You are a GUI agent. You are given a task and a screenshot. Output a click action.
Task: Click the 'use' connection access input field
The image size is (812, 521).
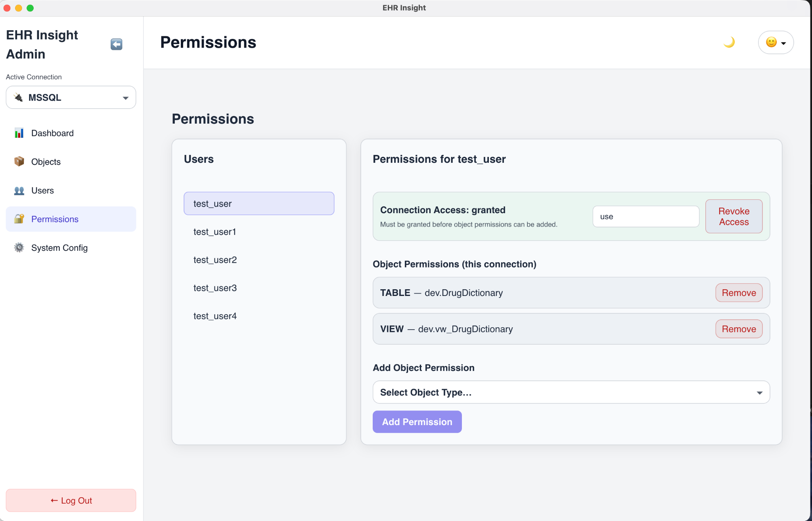click(645, 216)
